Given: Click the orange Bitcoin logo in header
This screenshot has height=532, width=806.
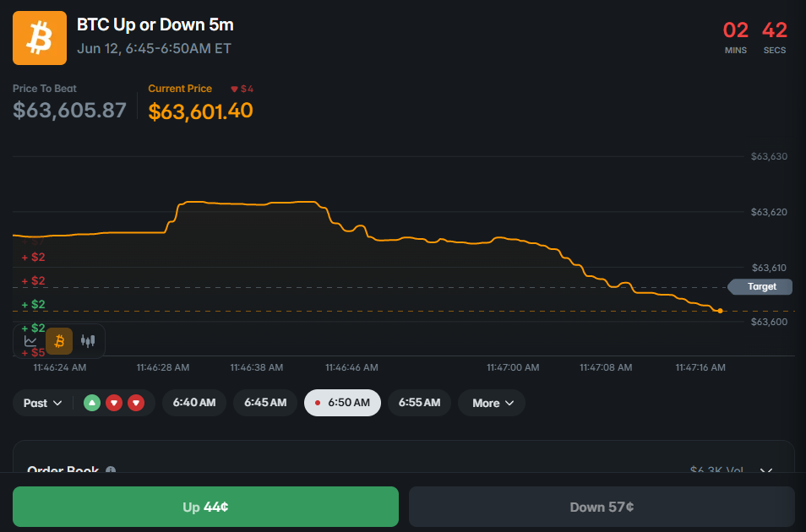Looking at the screenshot, I should pos(40,38).
